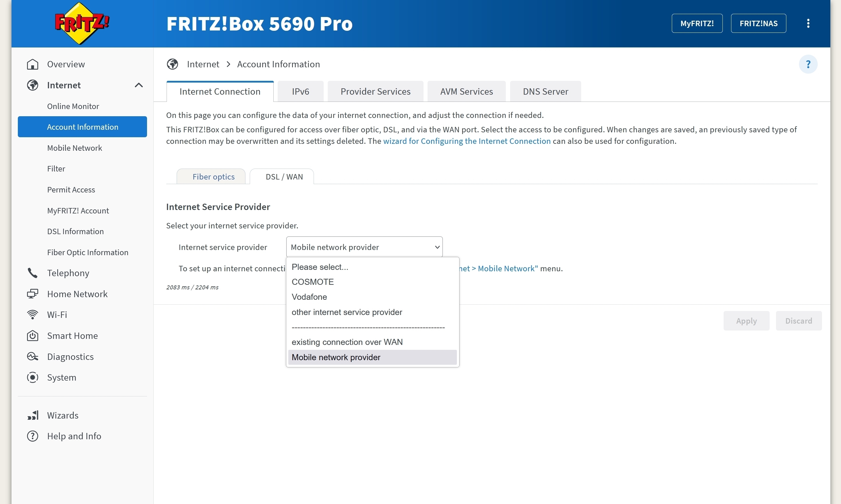This screenshot has width=841, height=504.
Task: Open the help question mark icon
Action: click(x=808, y=64)
